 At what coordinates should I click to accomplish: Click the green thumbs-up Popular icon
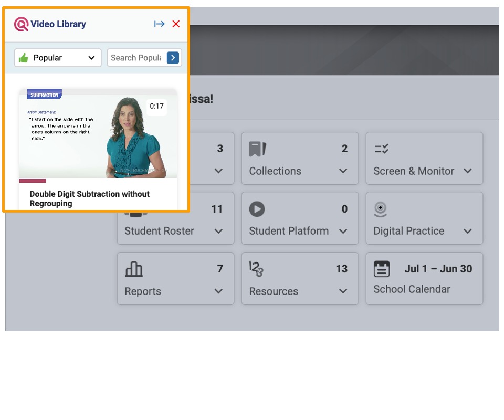[24, 58]
